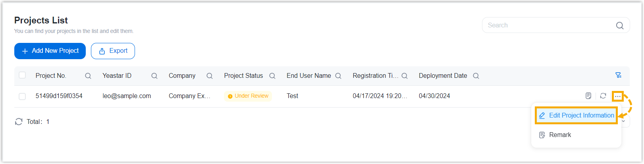Click the magnifier icon in the Search box
Viewport: 644px width, 164px height.
pyautogui.click(x=620, y=25)
